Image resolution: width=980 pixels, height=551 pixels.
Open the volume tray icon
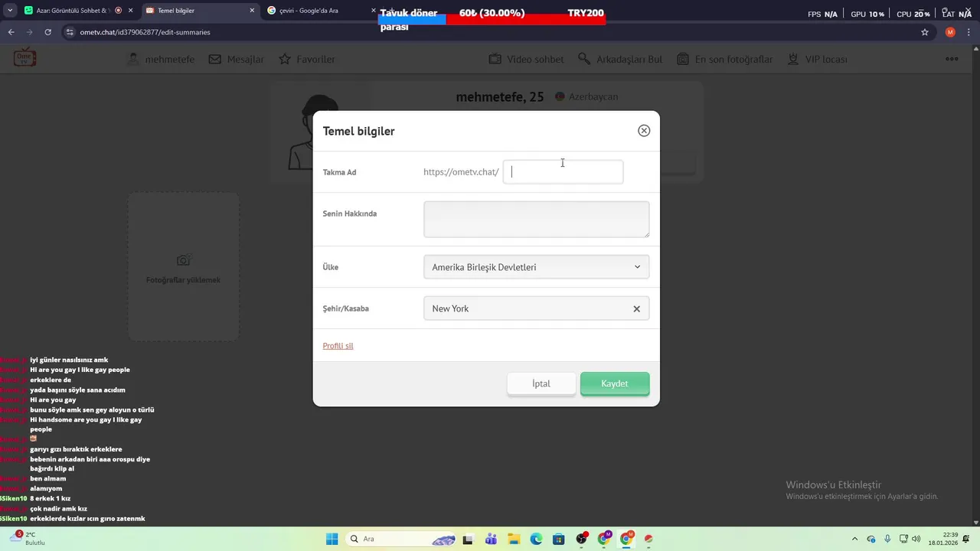(916, 539)
